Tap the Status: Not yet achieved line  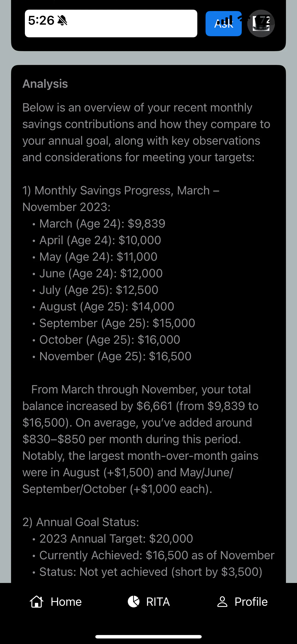point(151,572)
